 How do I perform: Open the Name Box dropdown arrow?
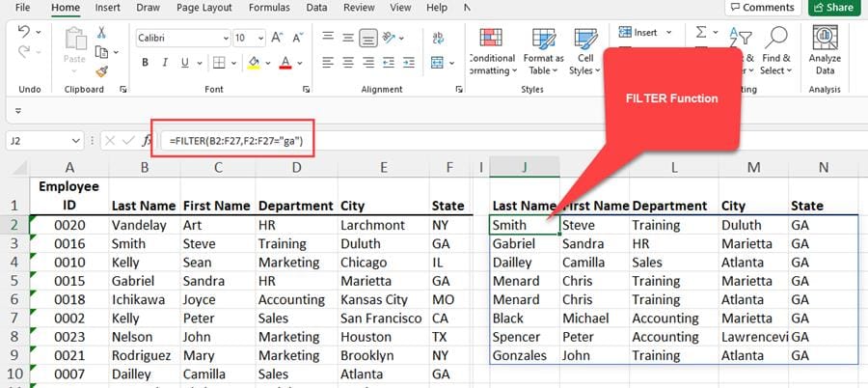[76, 141]
